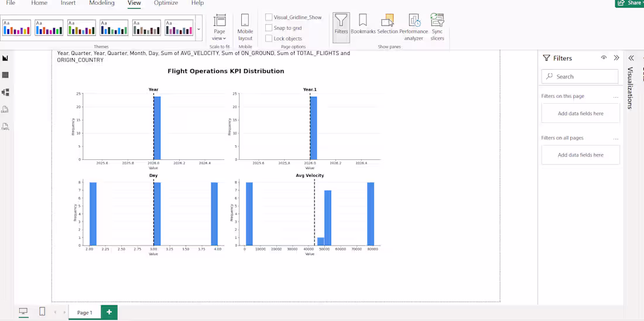Select the Day histogram chart
Viewport: 644px width, 321px height.
tap(149, 214)
